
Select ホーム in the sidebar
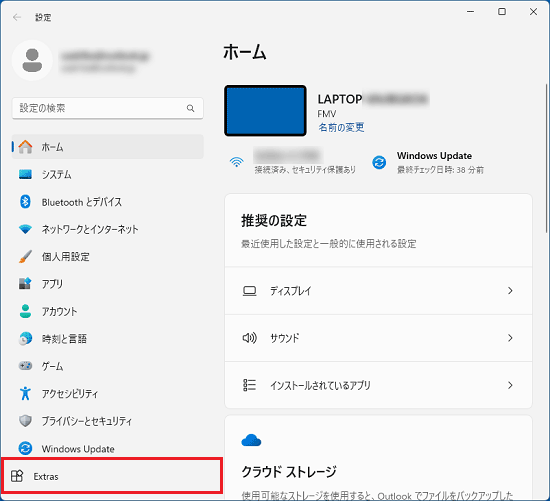coord(108,147)
